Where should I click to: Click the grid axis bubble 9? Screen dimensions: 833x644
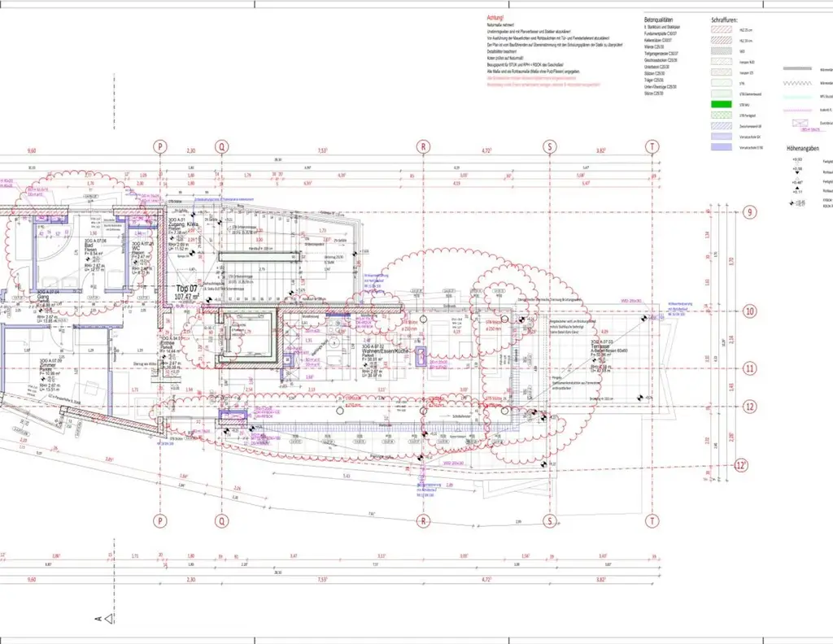tap(749, 212)
